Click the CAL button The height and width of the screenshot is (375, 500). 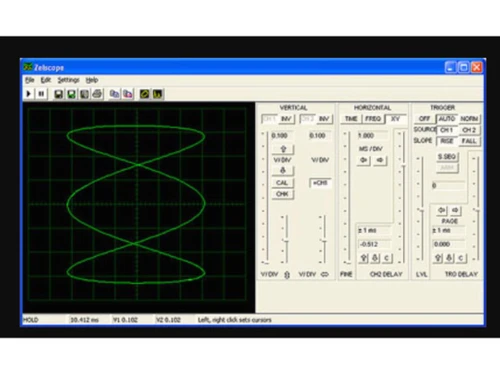(x=282, y=183)
